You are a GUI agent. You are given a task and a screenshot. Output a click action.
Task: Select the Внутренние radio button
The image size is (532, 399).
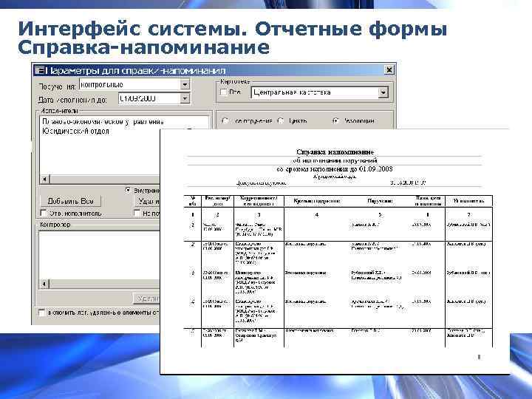click(128, 190)
